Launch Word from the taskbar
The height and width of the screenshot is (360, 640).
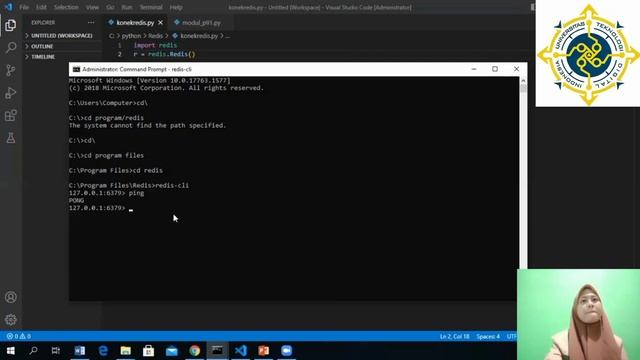[80, 351]
